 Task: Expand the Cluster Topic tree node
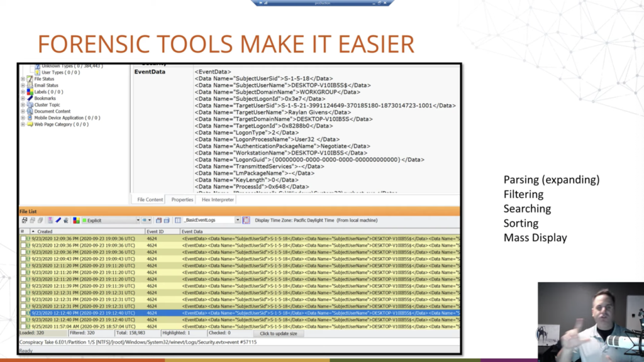[x=23, y=105]
